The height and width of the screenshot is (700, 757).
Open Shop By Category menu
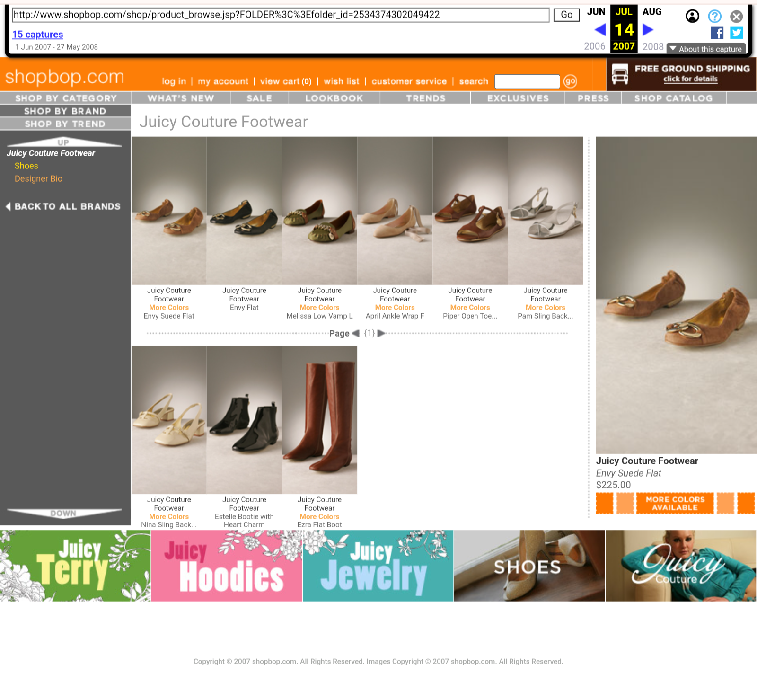[65, 98]
